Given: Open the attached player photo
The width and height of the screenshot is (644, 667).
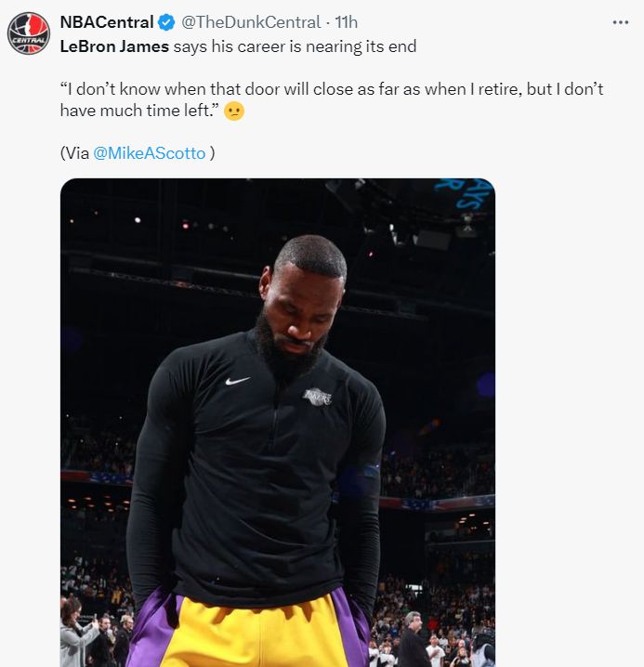Looking at the screenshot, I should 278,423.
